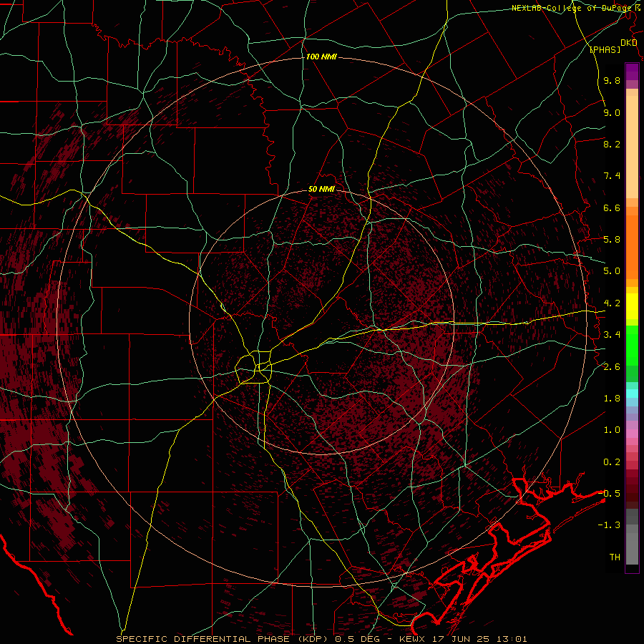
Task: Pick the bright green band on the color bar
Action: tap(632, 345)
